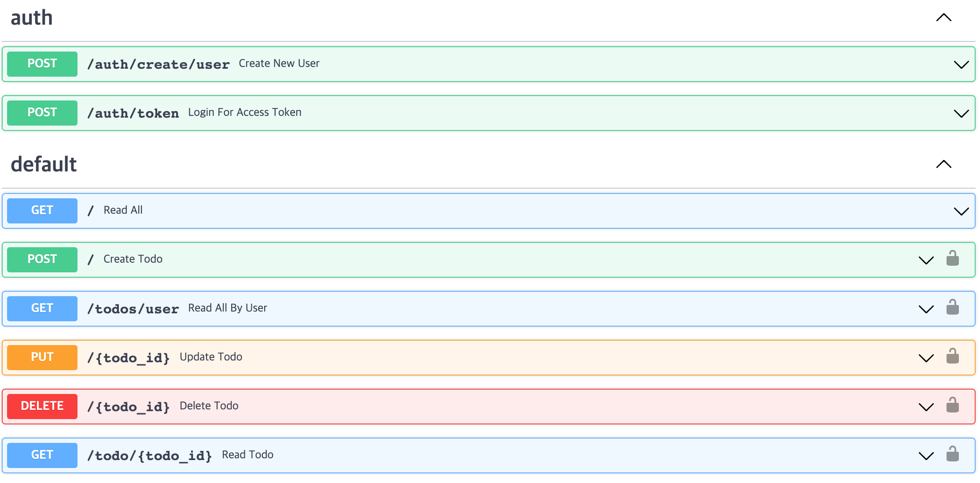This screenshot has height=483, width=980.
Task: Expand the /auth/create/user endpoint chevron
Action: point(961,65)
